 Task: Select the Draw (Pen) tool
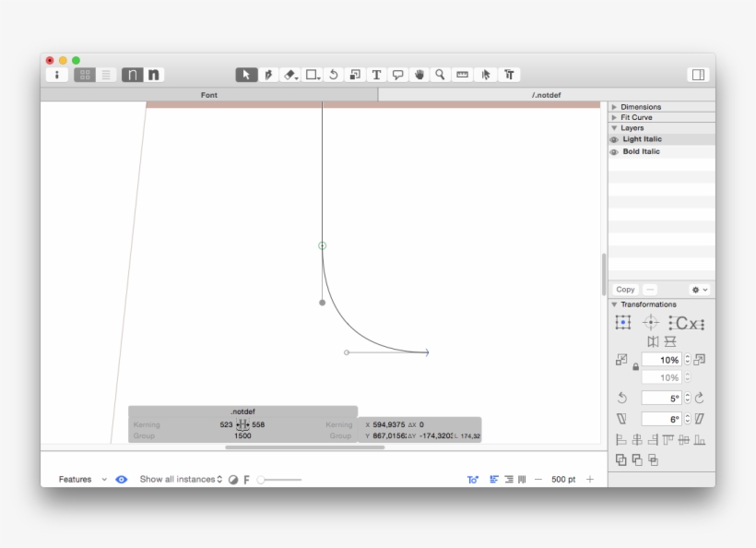(x=268, y=75)
